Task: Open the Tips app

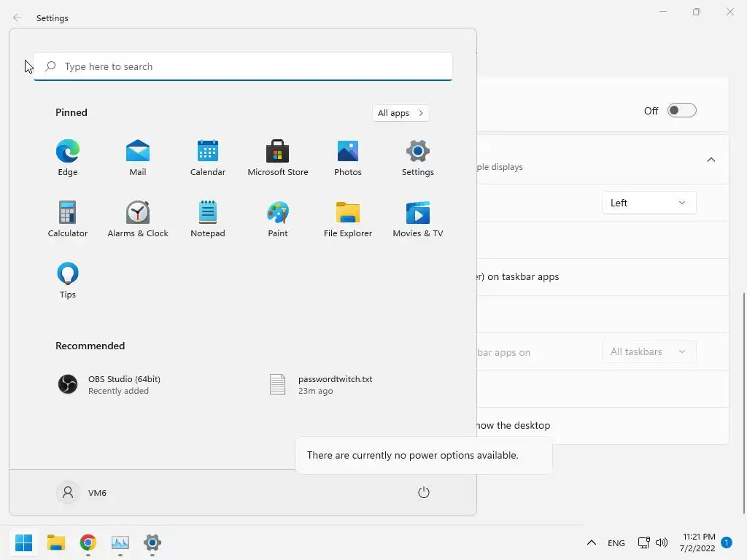Action: 68,281
